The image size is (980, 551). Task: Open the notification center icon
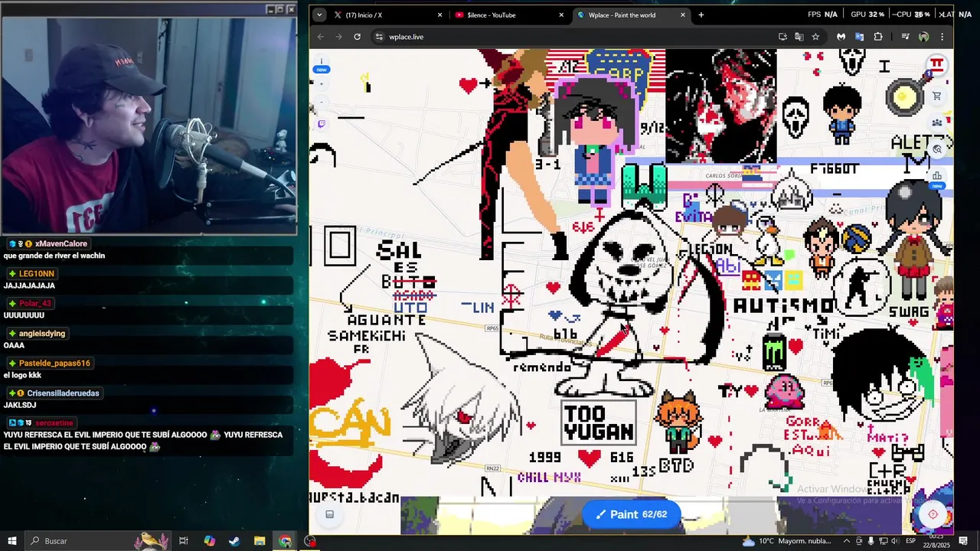coord(963,541)
